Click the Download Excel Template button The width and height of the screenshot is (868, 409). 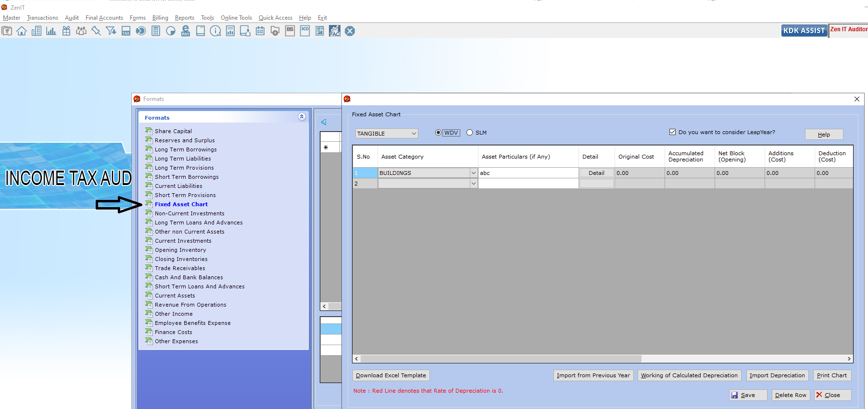[391, 375]
